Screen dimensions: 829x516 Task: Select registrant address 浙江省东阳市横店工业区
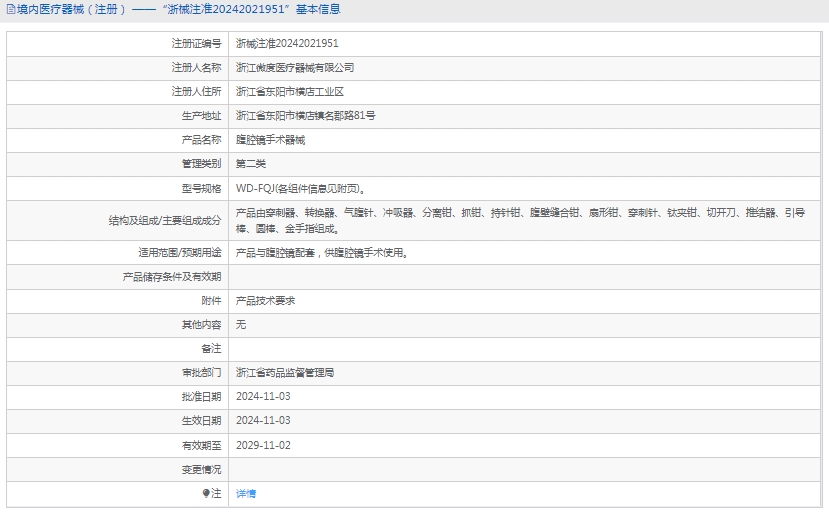(289, 92)
